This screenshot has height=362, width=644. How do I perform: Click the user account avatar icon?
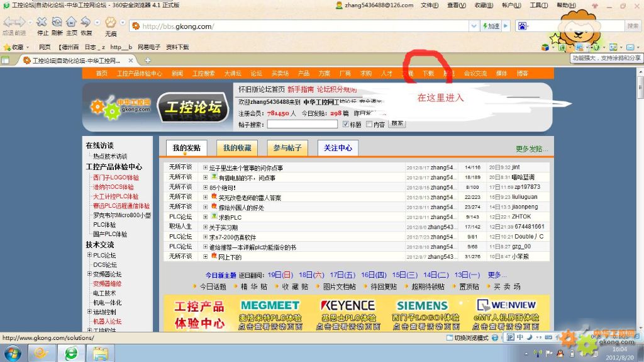pyautogui.click(x=339, y=5)
